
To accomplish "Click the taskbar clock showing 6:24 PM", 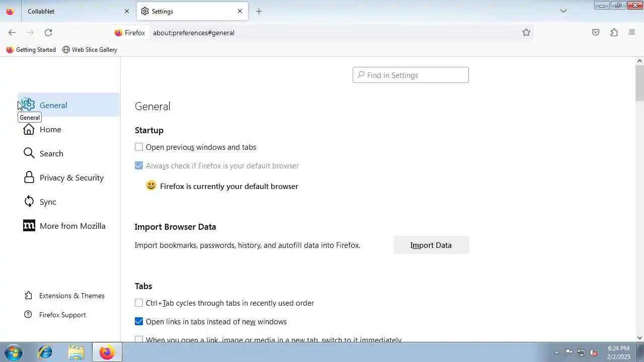I will [618, 352].
